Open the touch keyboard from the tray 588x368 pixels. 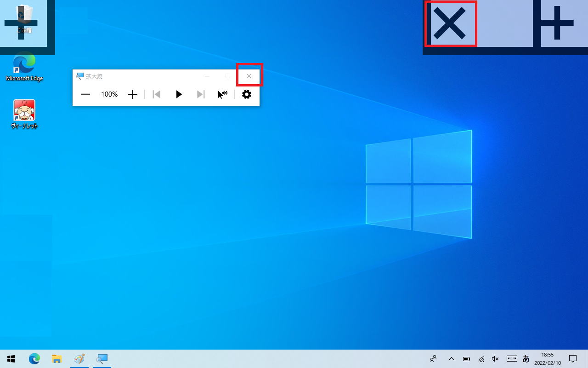click(512, 359)
